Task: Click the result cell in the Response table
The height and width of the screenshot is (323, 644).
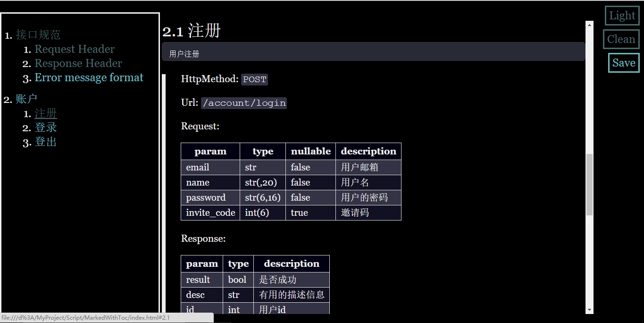Action: point(197,279)
